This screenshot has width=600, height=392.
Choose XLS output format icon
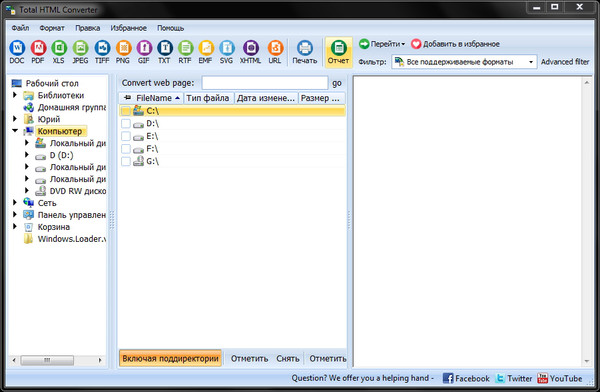pos(59,49)
